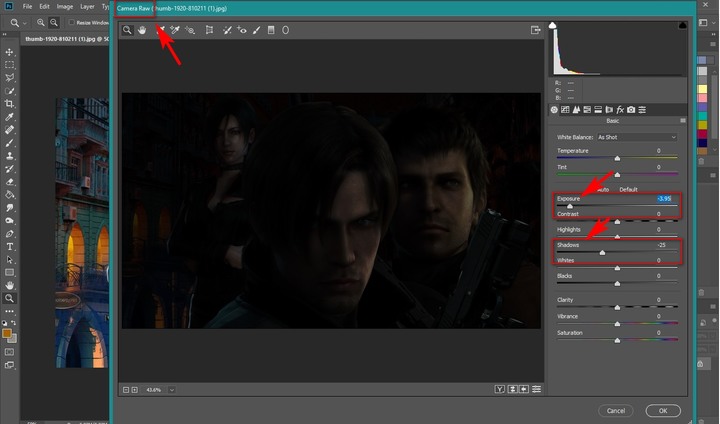The width and height of the screenshot is (720, 424).
Task: Open the Detail panel tab
Action: click(576, 110)
